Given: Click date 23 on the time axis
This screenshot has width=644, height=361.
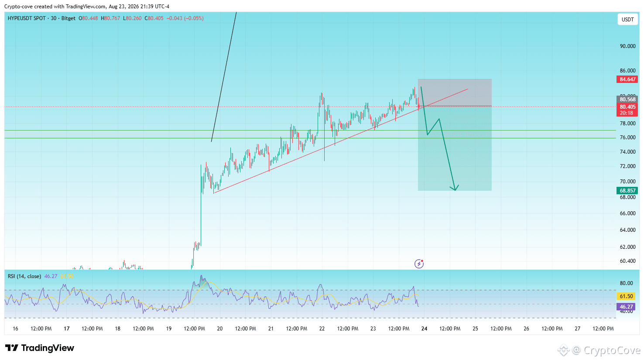Looking at the screenshot, I should coord(373,329).
